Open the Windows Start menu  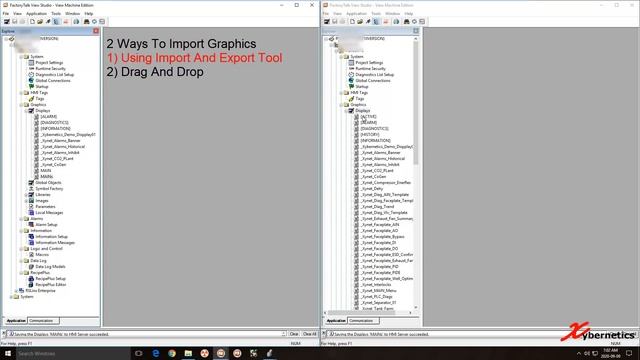8,353
